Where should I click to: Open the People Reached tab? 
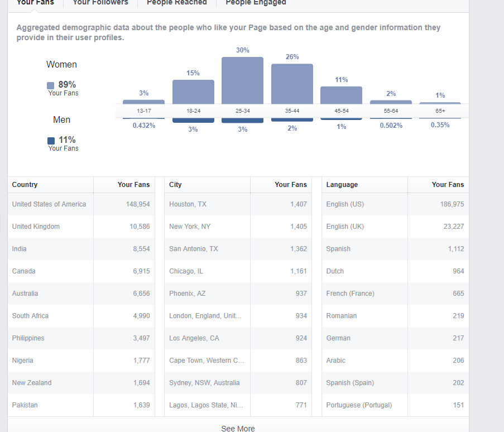pyautogui.click(x=176, y=3)
